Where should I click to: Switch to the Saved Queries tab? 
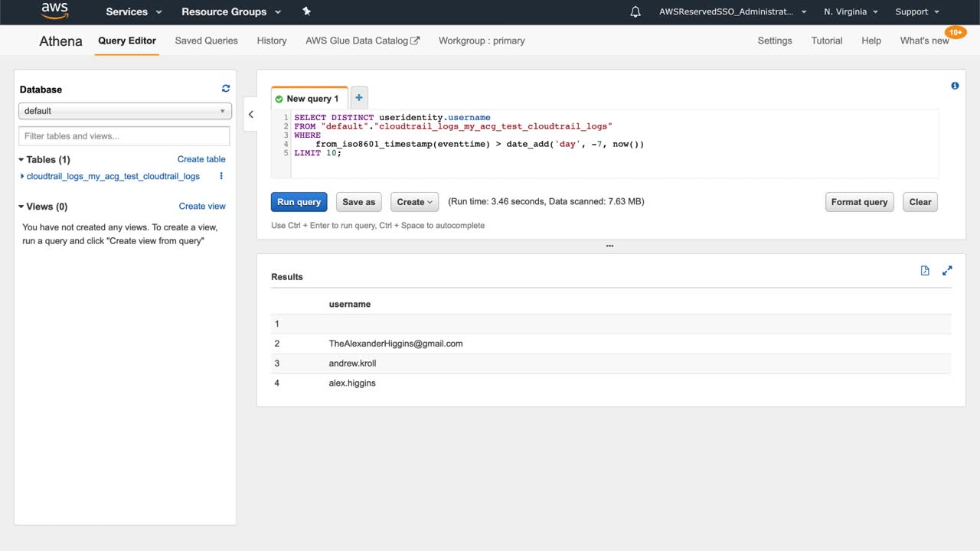[x=206, y=41]
